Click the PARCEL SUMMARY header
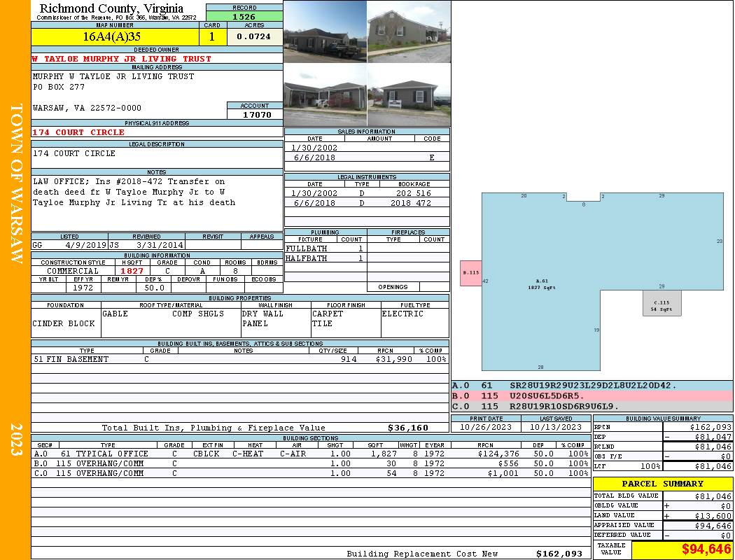This screenshot has width=735, height=560. (x=662, y=484)
